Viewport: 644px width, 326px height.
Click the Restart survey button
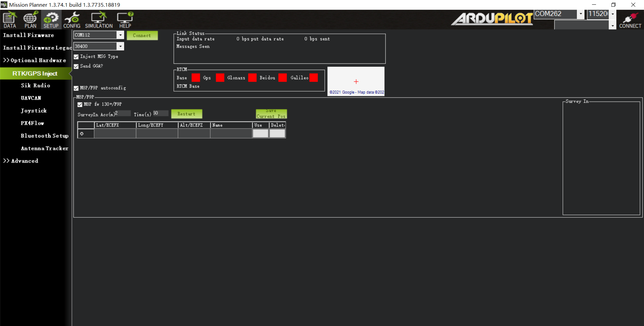[186, 114]
